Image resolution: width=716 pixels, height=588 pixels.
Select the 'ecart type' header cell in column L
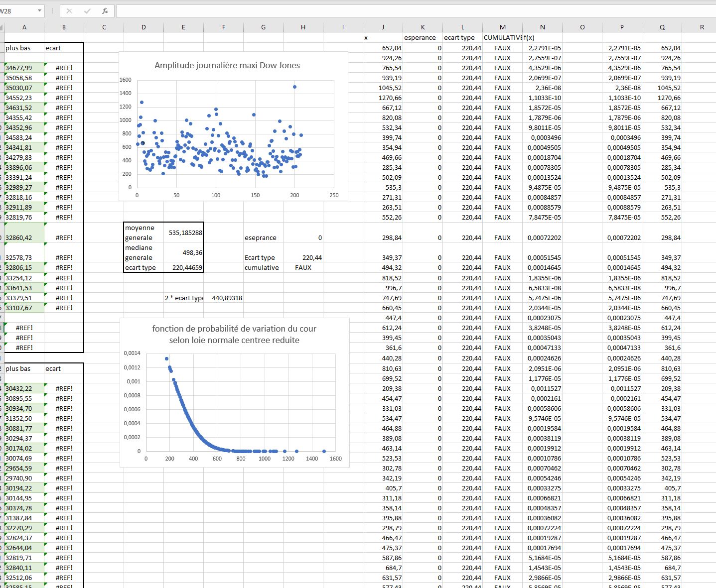click(462, 38)
